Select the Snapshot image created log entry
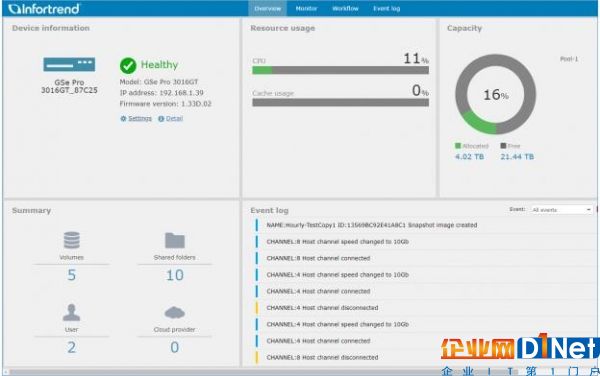Image resolution: width=600 pixels, height=376 pixels. [x=372, y=225]
